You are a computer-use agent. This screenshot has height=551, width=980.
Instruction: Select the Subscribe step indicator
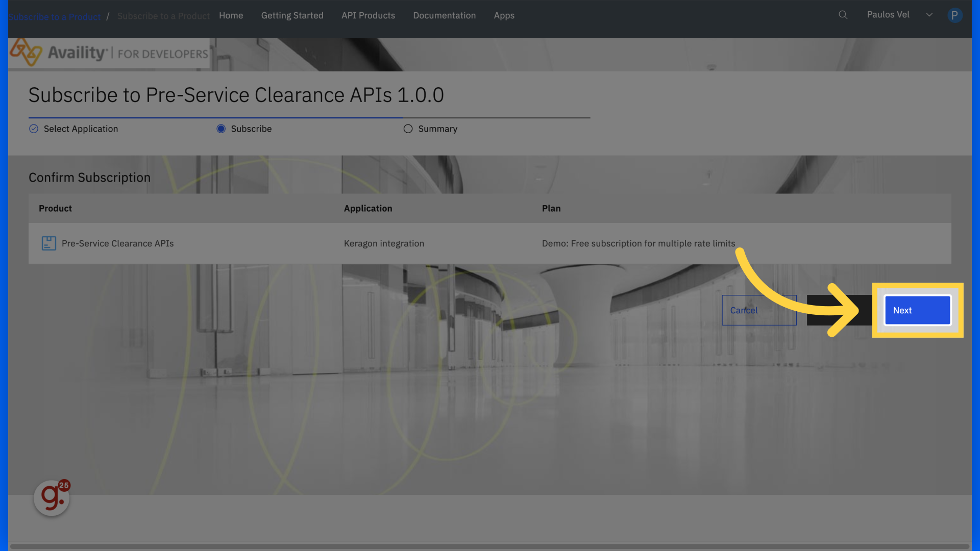[221, 129]
